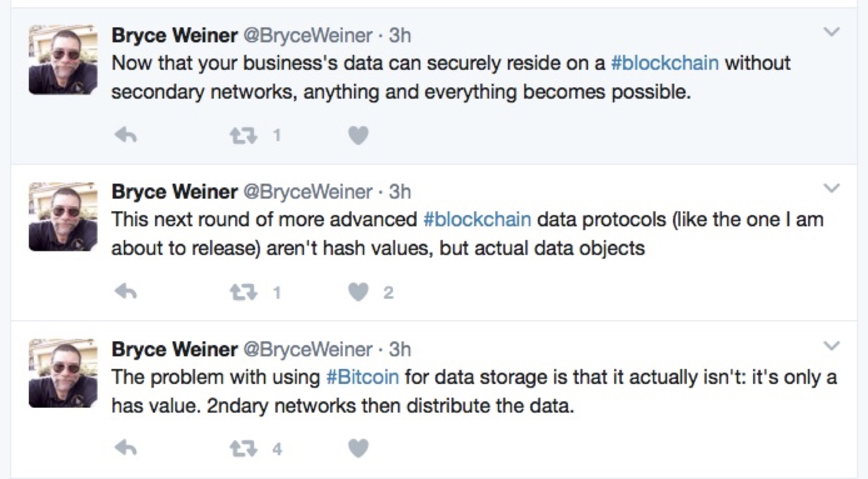Open #blockchain hashtag in the first tweet
This screenshot has height=479, width=868.
point(664,63)
